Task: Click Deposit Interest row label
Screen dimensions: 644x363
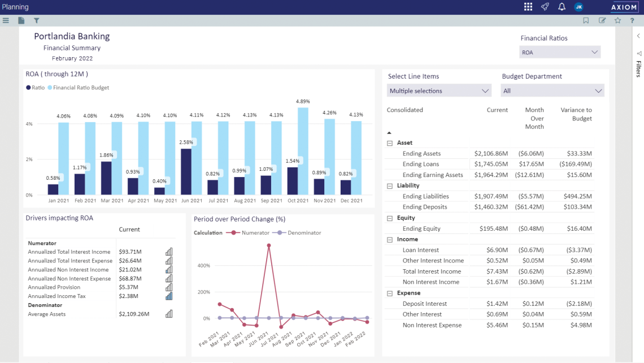Action: point(425,304)
